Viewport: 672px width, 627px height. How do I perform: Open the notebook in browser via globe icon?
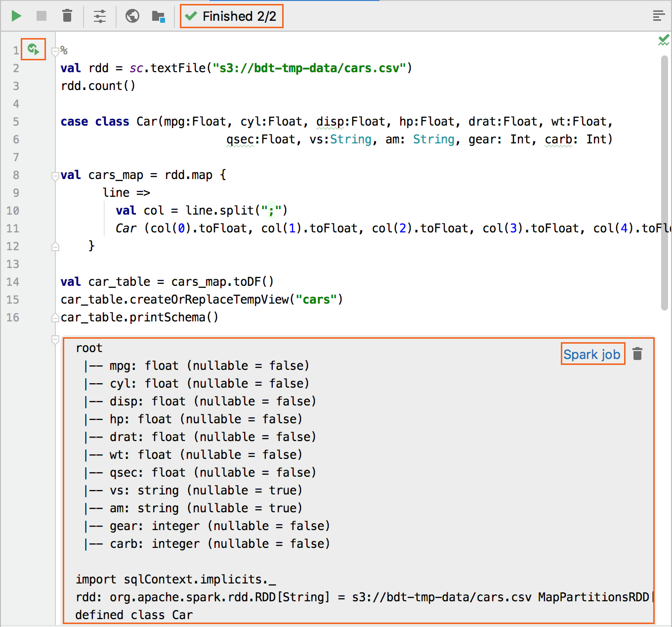[132, 16]
